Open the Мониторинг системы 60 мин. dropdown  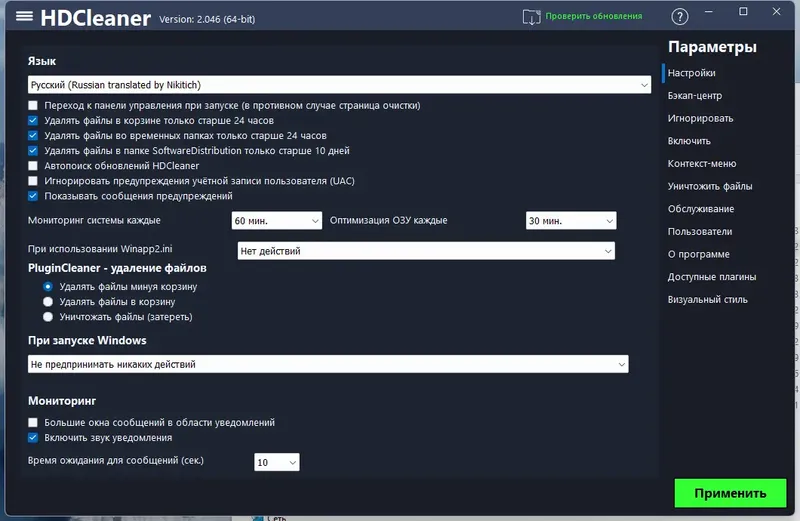[277, 221]
